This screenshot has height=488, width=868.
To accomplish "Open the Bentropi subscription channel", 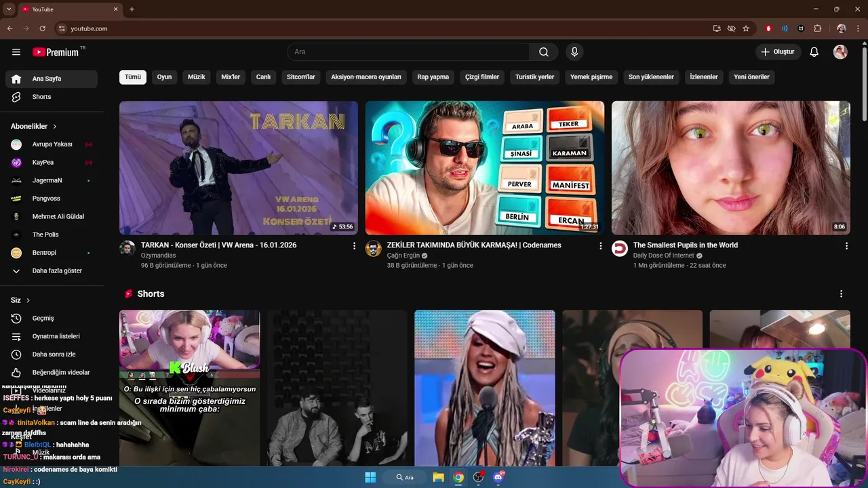I will (x=52, y=253).
